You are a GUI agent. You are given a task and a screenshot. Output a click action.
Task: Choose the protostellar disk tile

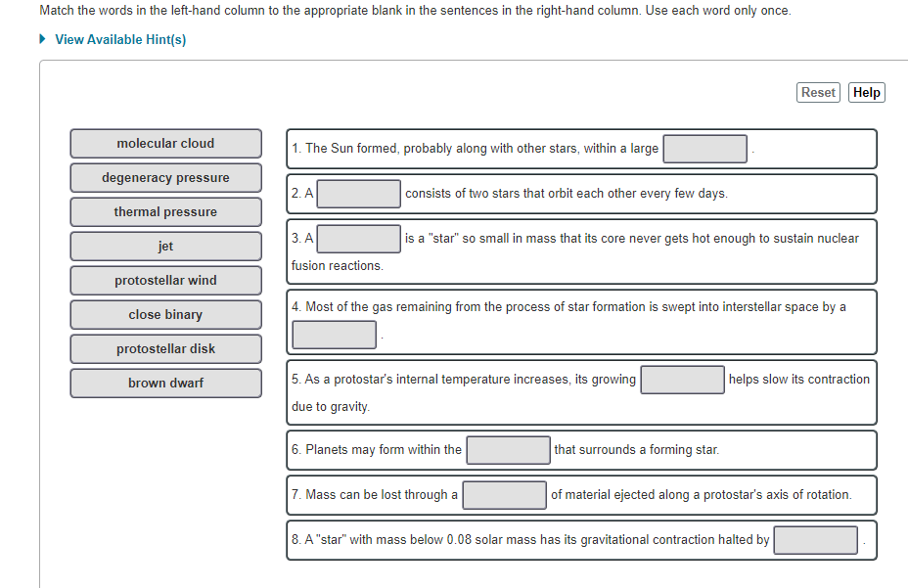coord(165,348)
